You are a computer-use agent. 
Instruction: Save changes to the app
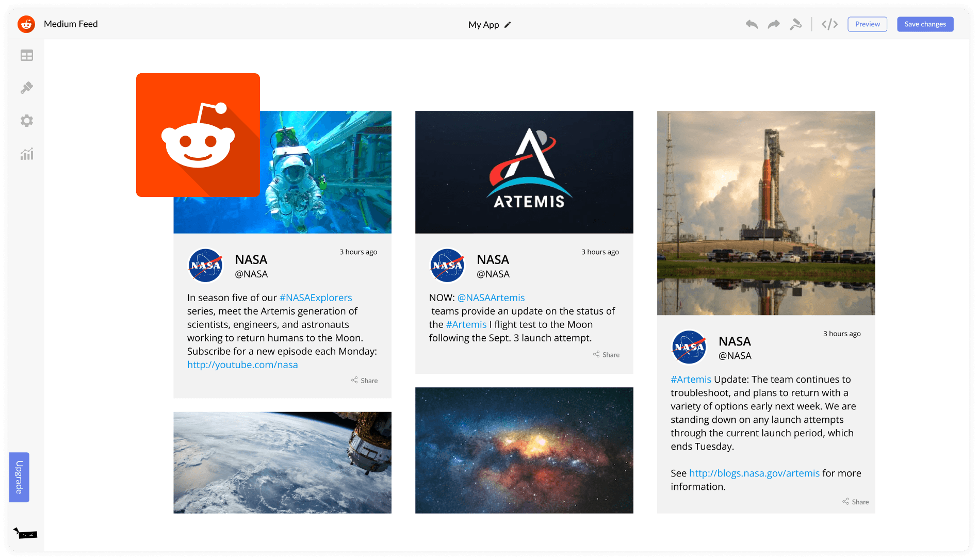pos(925,24)
